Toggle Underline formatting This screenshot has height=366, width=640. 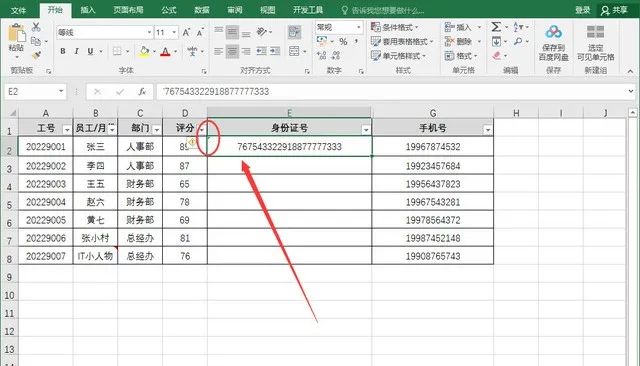click(x=90, y=51)
